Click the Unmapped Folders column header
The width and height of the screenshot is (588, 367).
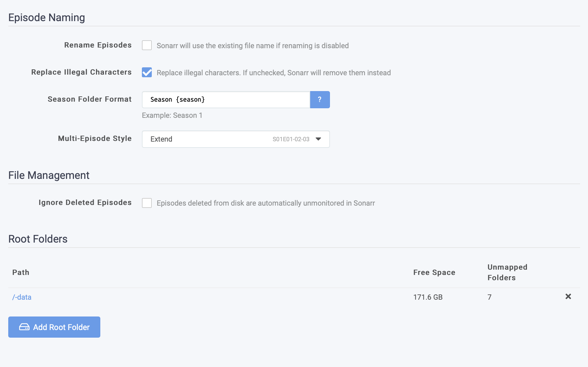pos(507,272)
